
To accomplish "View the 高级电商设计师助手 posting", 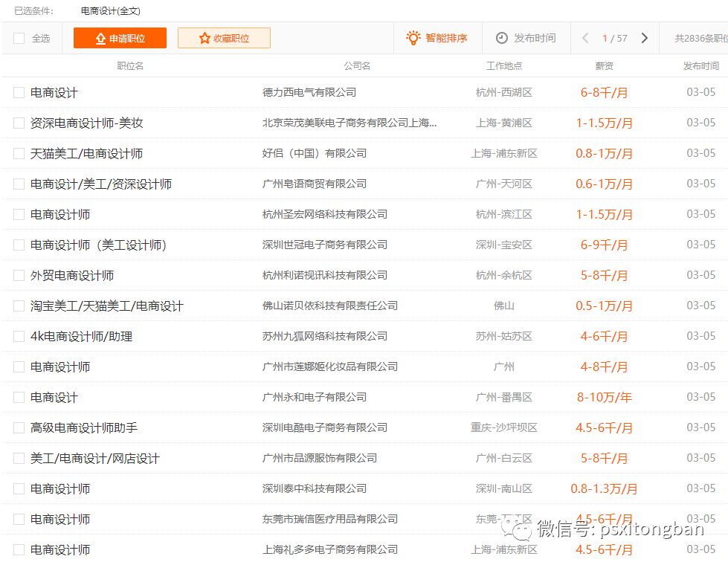I will (x=84, y=427).
